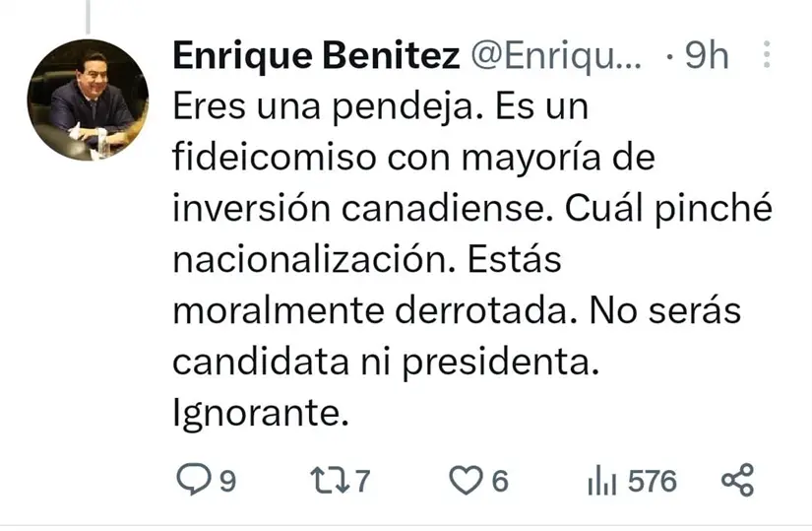
Task: Click the "candidata ni presidenta." line
Action: [386, 363]
